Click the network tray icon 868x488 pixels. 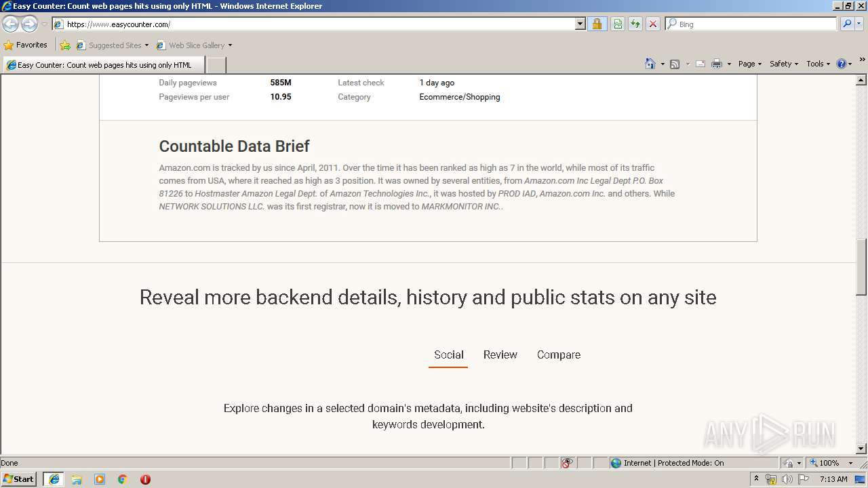point(771,479)
